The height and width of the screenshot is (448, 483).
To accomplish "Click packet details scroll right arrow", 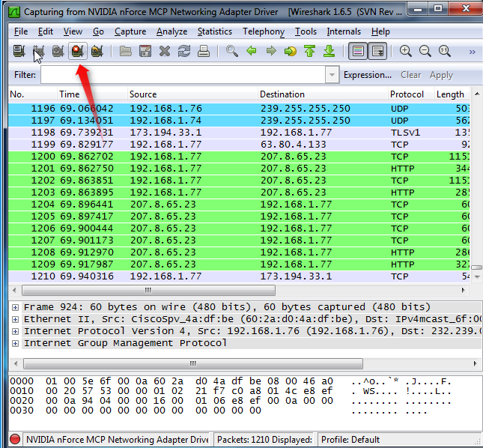I will click(x=475, y=363).
